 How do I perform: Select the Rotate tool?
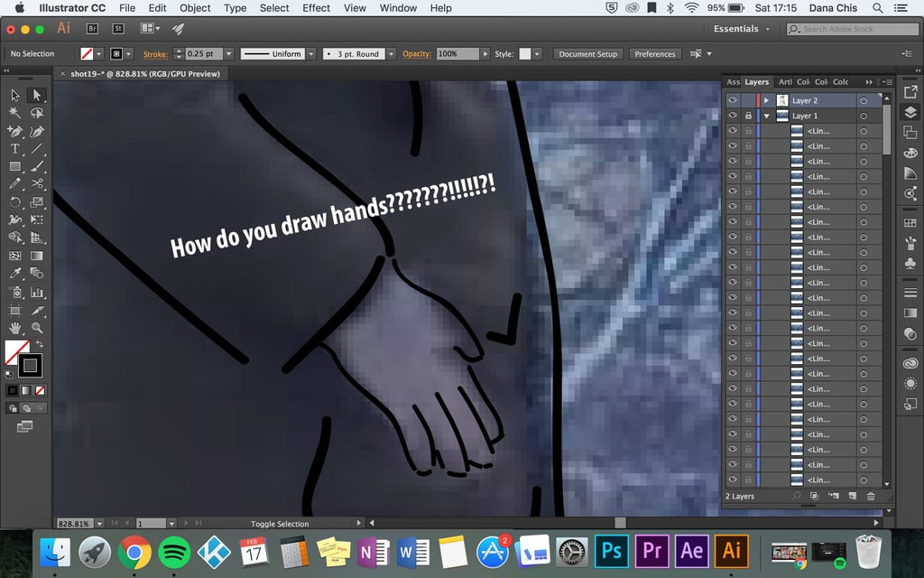[x=15, y=202]
